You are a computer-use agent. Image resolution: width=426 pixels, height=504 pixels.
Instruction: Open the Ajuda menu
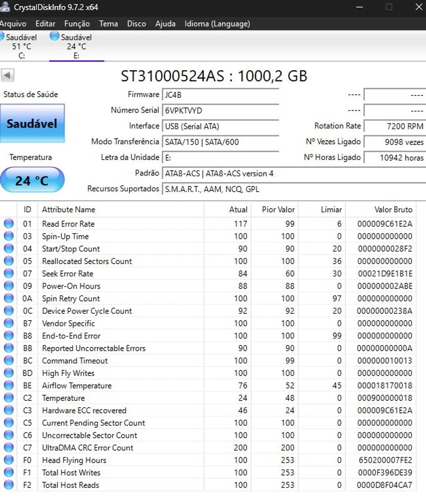(165, 24)
